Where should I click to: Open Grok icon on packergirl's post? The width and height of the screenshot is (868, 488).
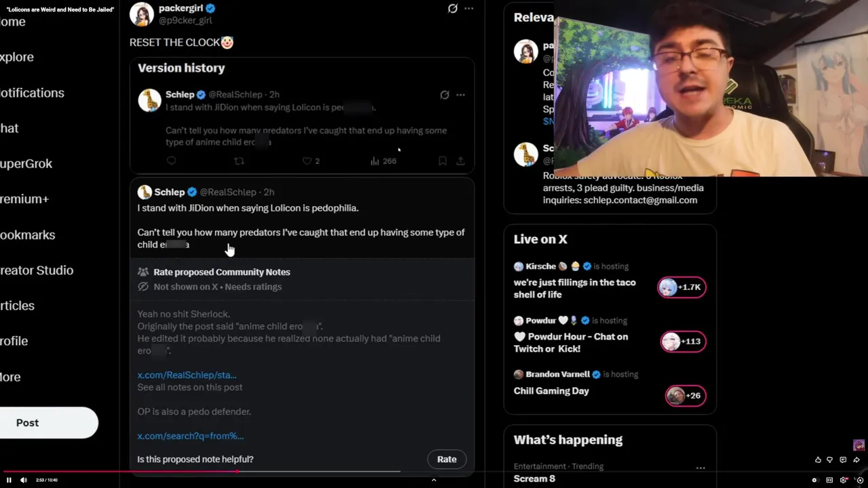pos(452,9)
